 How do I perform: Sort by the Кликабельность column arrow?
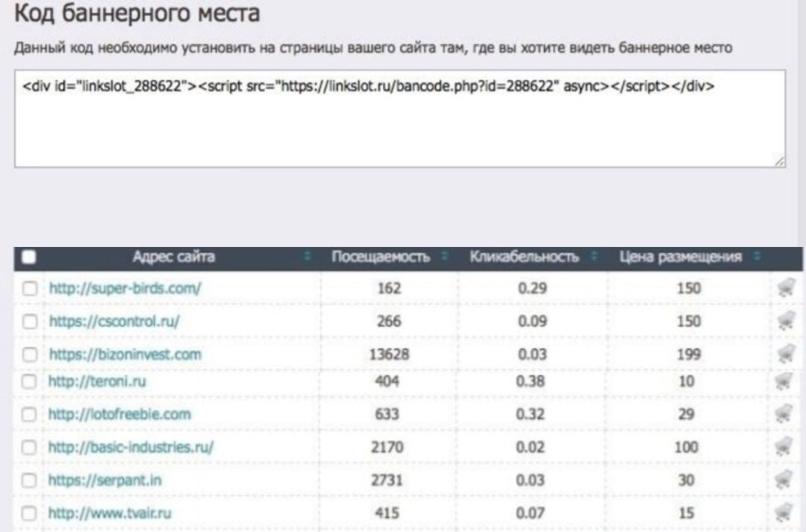pos(593,257)
